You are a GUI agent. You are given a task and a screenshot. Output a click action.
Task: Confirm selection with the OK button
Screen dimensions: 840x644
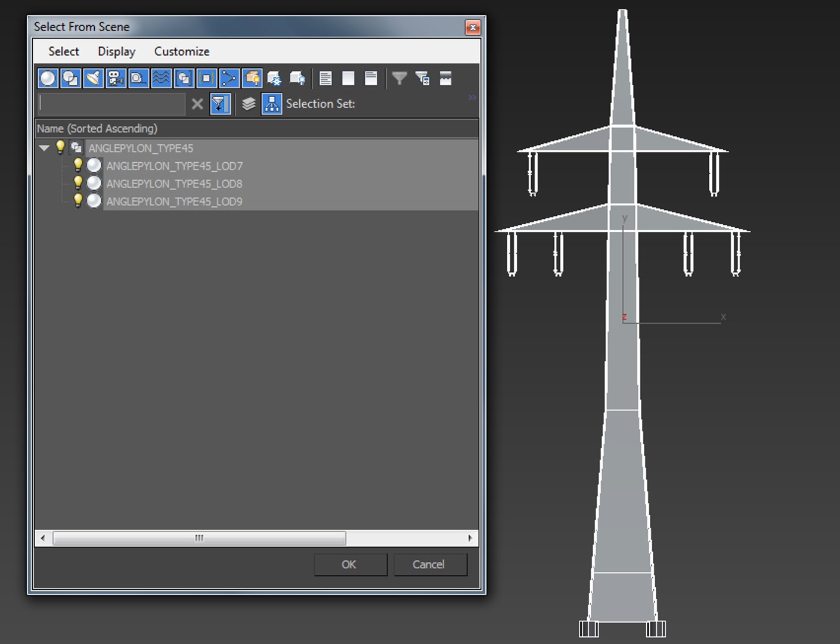point(350,565)
